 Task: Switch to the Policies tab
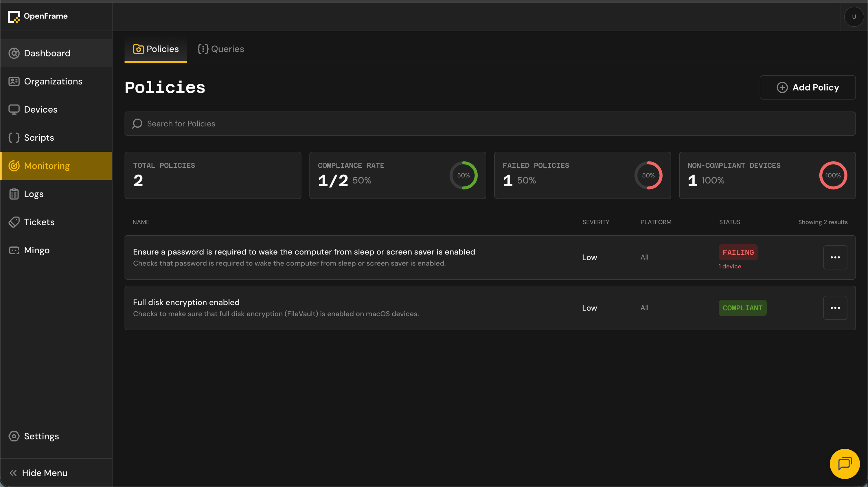(156, 49)
